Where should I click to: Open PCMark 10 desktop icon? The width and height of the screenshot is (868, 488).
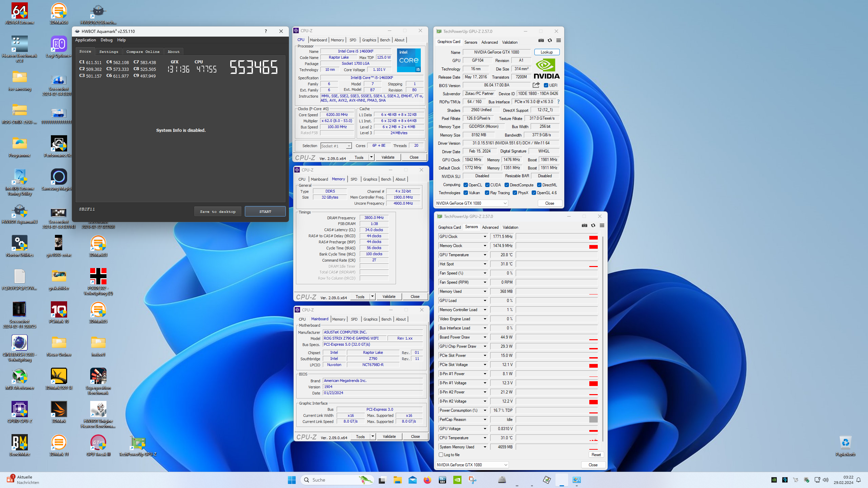59,312
